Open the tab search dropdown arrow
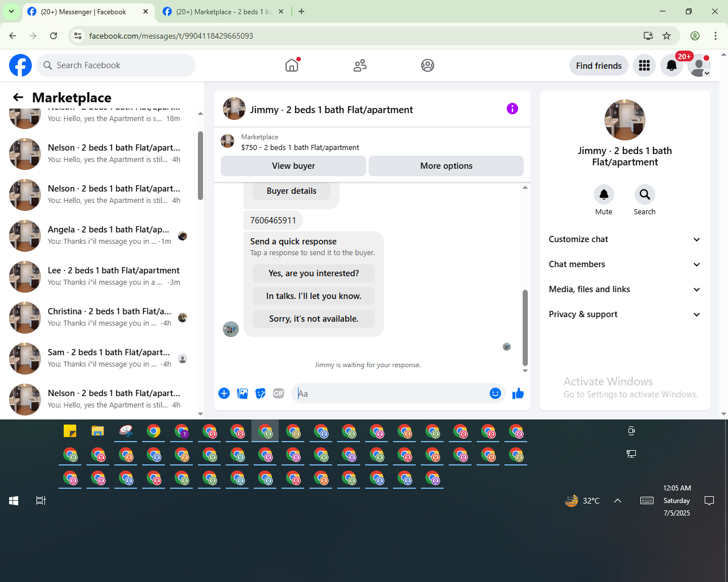Screen dimensions: 728x582 11,11
